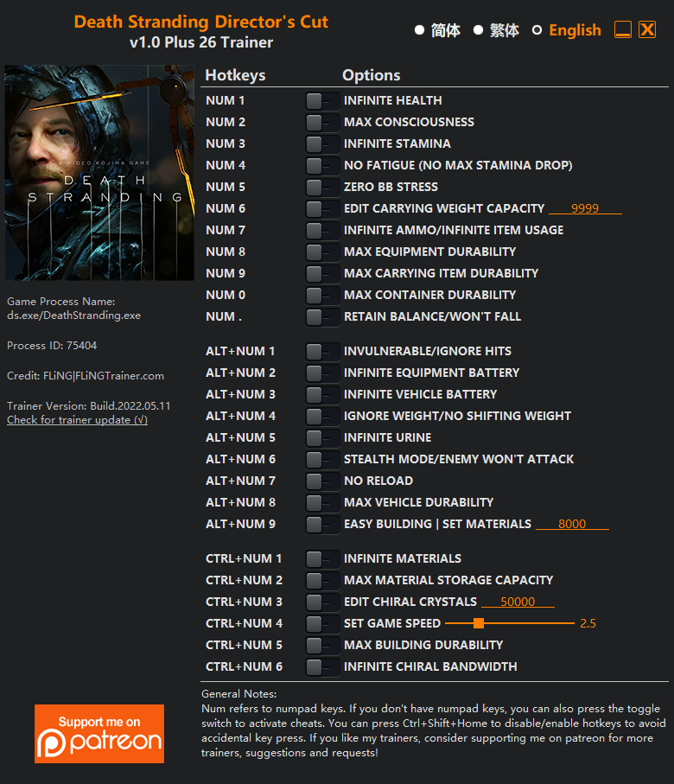Toggle Infinite Chiral Bandwidth switch
The width and height of the screenshot is (674, 784).
click(x=322, y=667)
